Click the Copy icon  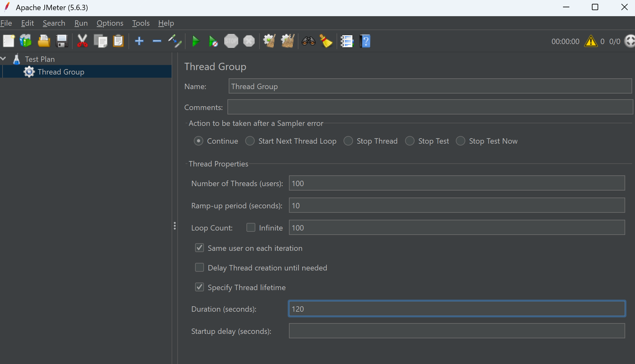tap(101, 41)
